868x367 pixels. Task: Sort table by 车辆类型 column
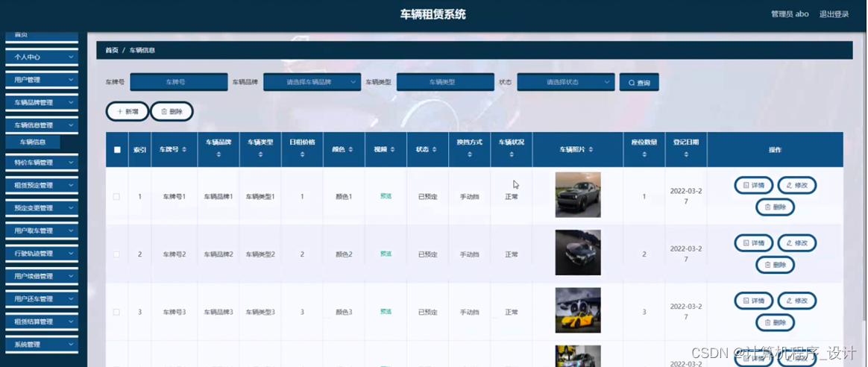(260, 155)
